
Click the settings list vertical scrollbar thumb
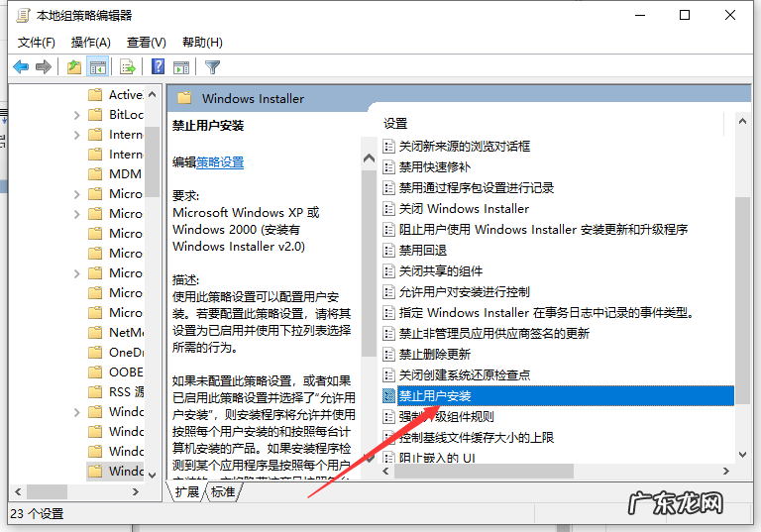click(x=742, y=300)
